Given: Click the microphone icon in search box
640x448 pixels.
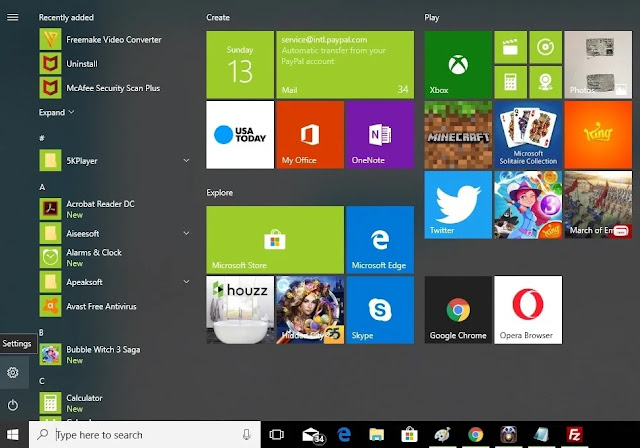Looking at the screenshot, I should (x=246, y=435).
